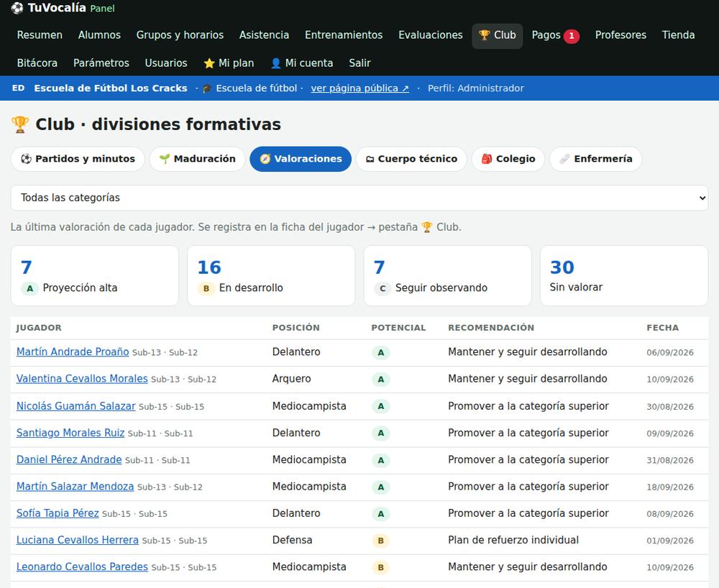Viewport: 719px width, 588px height.
Task: Open ver página pública link
Action: click(360, 88)
